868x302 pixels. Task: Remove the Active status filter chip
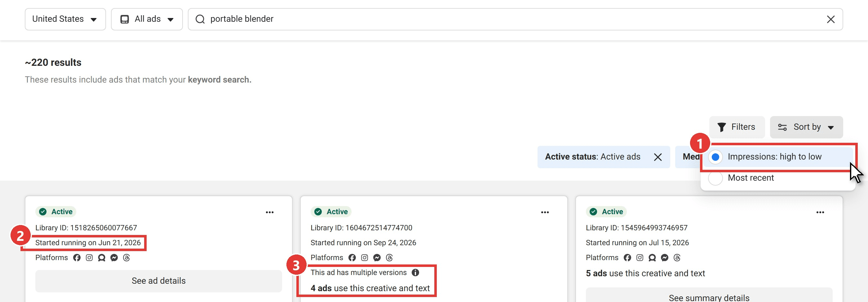click(x=658, y=157)
